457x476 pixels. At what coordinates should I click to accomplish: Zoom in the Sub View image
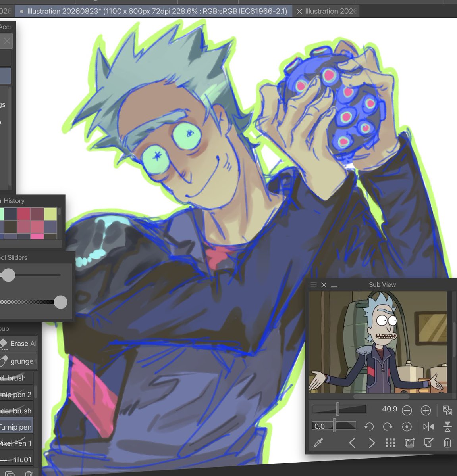click(426, 410)
